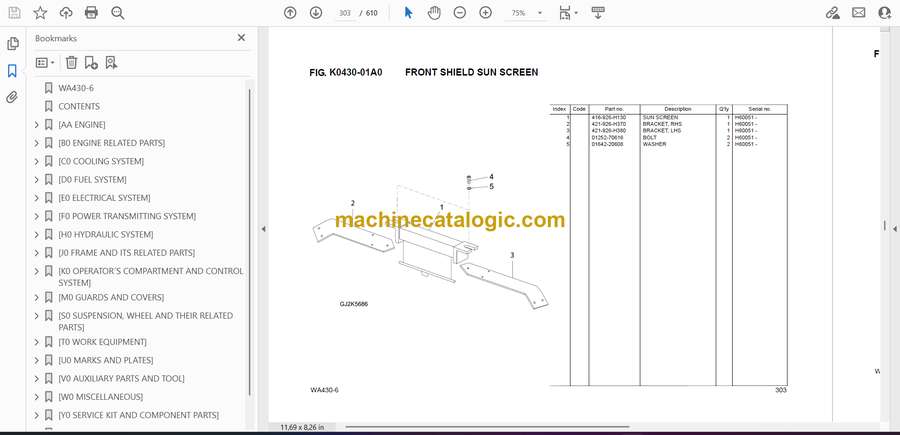Select [M0 GUARDS AND COVERS] bookmark
The height and width of the screenshot is (435, 900).
pos(111,297)
